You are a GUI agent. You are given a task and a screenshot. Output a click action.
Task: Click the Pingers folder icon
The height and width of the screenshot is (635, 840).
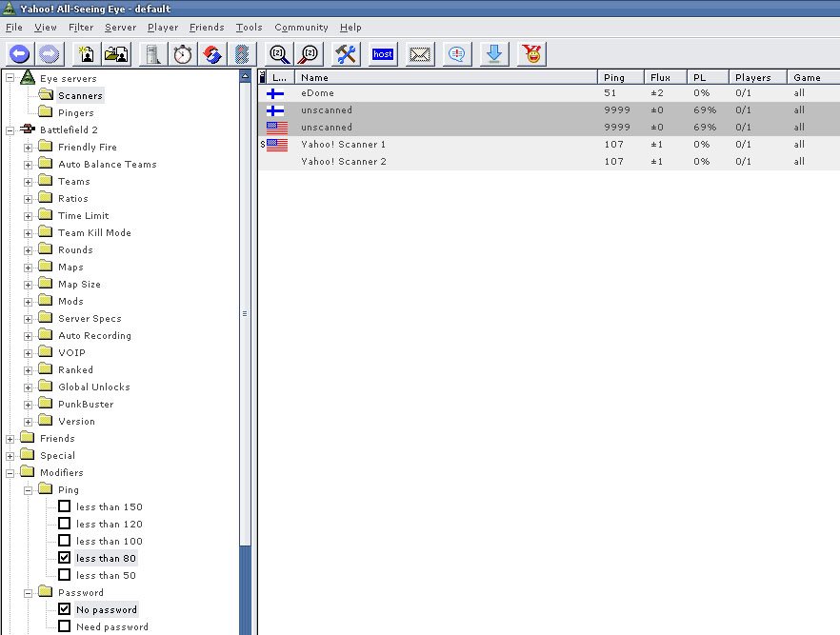coord(46,112)
